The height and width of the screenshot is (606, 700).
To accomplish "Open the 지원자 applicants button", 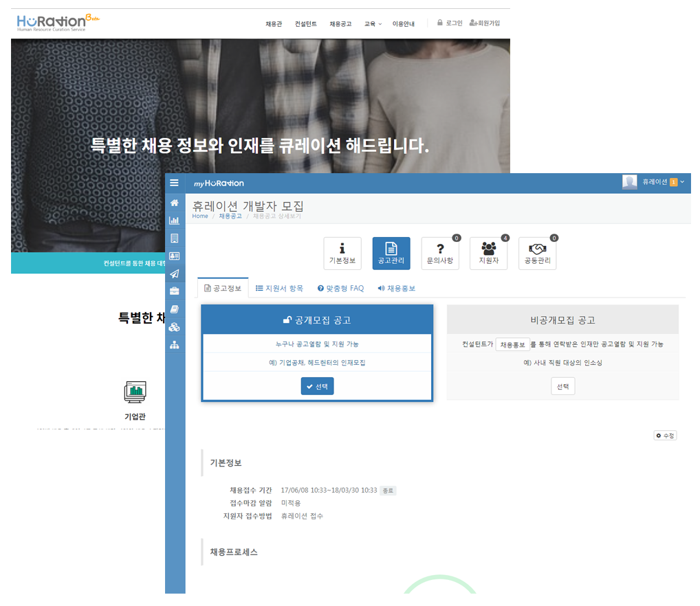I will 489,254.
